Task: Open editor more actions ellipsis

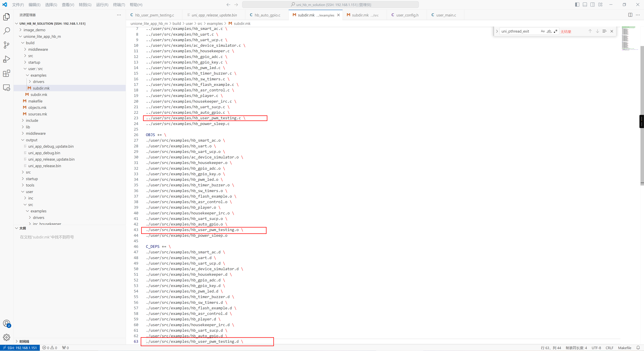Action: tap(638, 15)
